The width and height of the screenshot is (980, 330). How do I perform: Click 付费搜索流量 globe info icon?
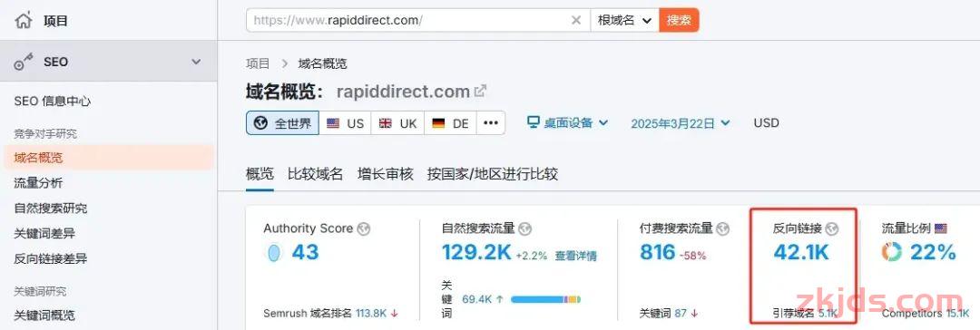[x=723, y=228]
